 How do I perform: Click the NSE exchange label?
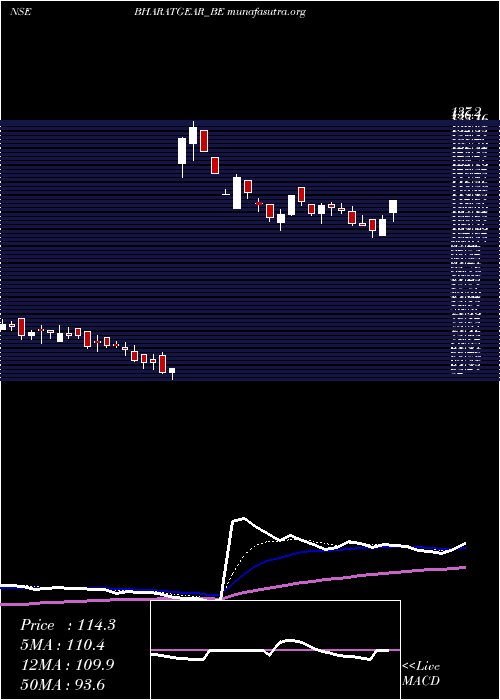click(21, 12)
